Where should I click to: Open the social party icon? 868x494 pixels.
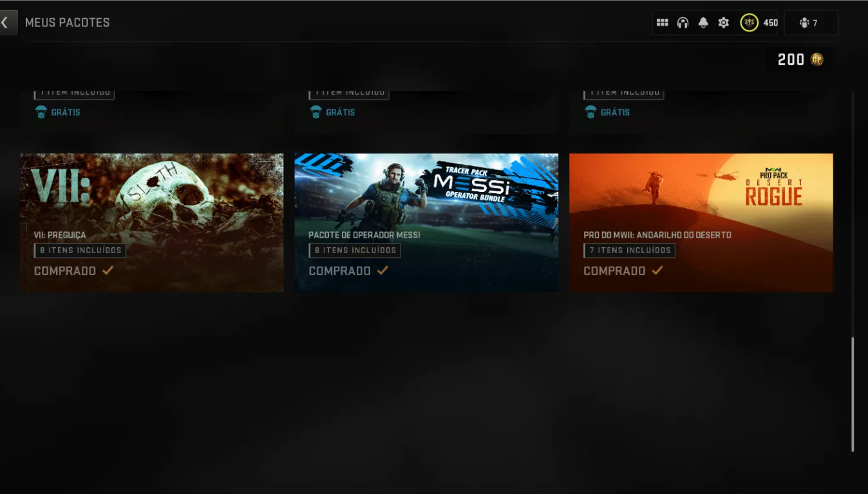coord(804,23)
